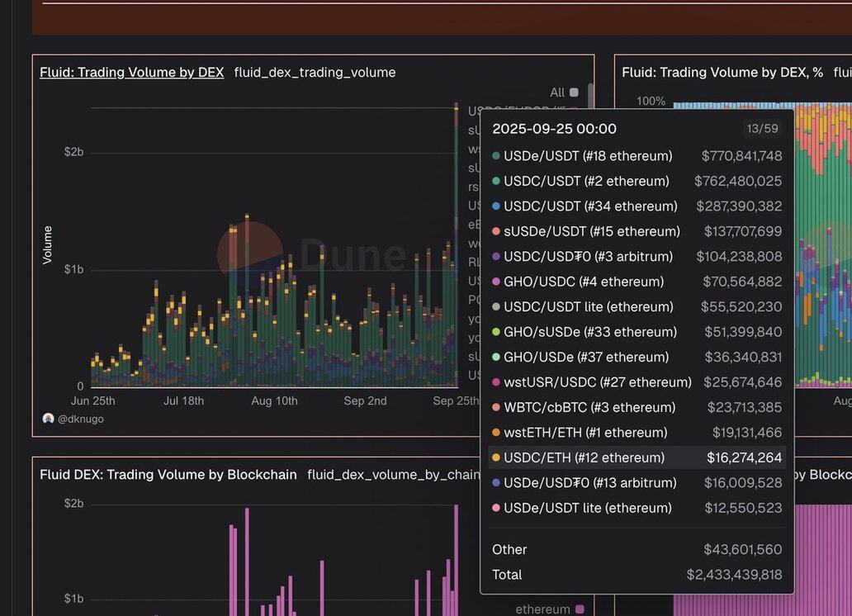
Task: Click the "13/59" series counter badge
Action: tap(762, 129)
